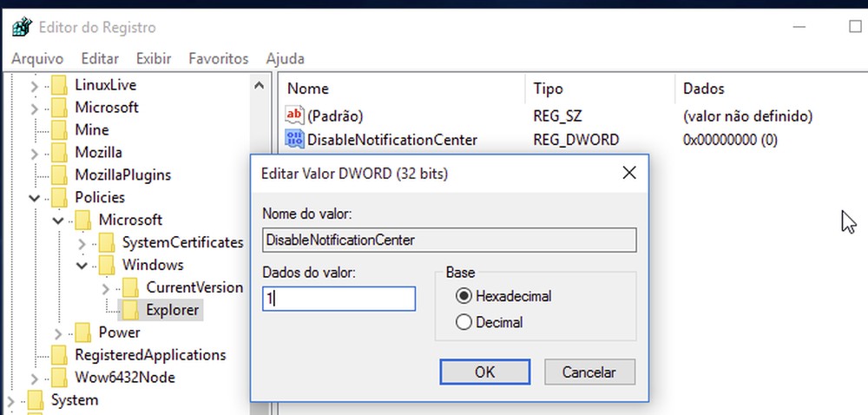This screenshot has height=415, width=868.
Task: Click the Dados do valor input field
Action: (339, 299)
